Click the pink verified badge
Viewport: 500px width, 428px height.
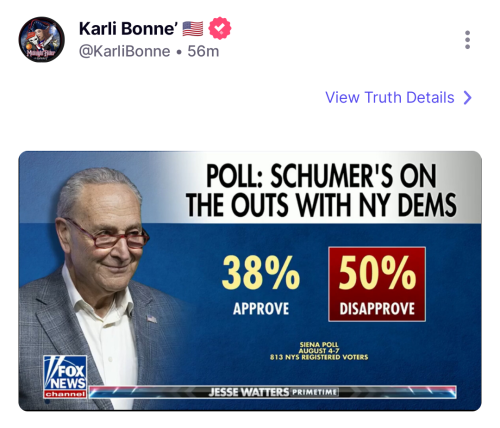[x=220, y=28]
